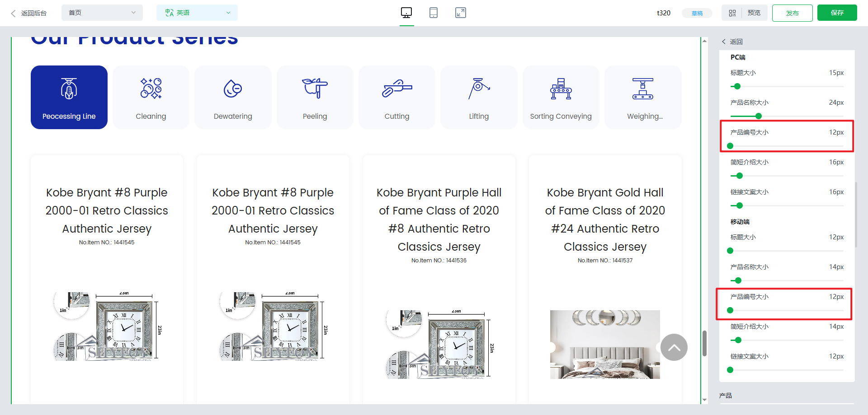
Task: Select the Cleaning category icon
Action: [x=151, y=89]
